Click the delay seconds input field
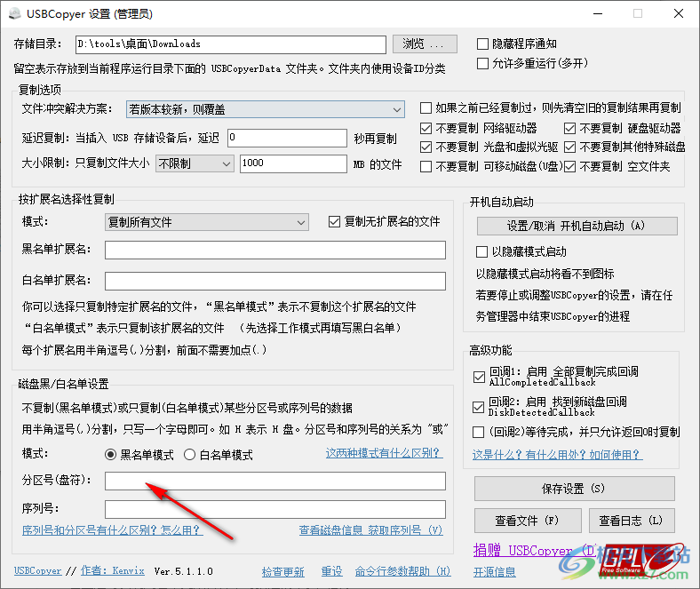Viewport: 700px width, 589px height. (287, 138)
